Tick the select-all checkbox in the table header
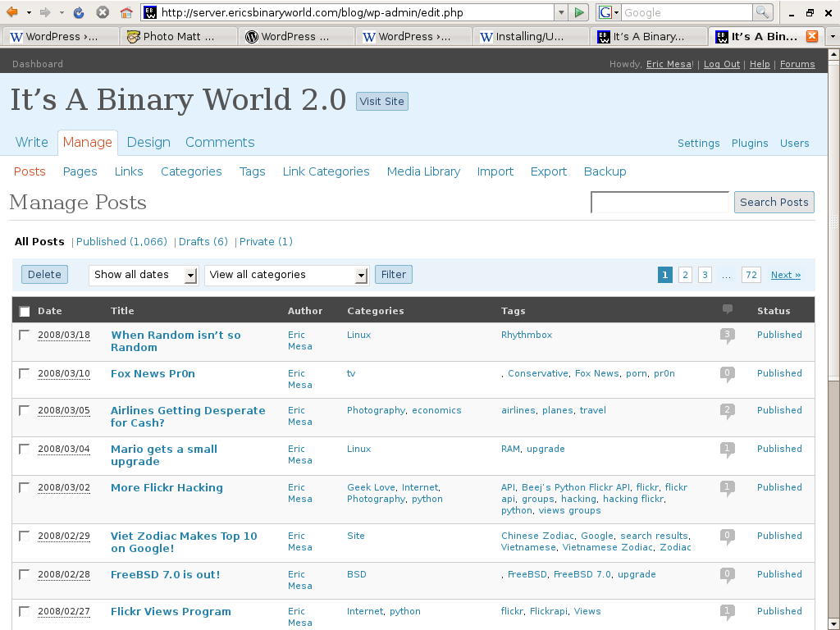 (25, 311)
